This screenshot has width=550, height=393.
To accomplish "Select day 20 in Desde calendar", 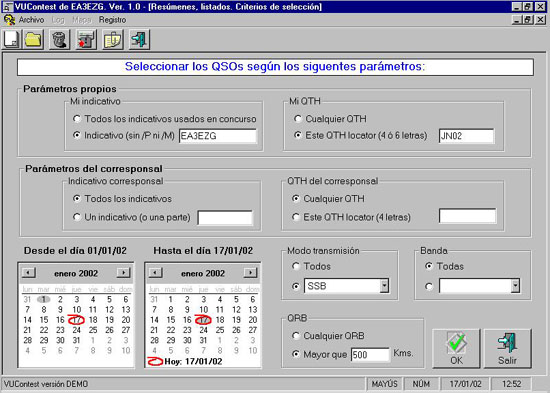I will (126, 320).
